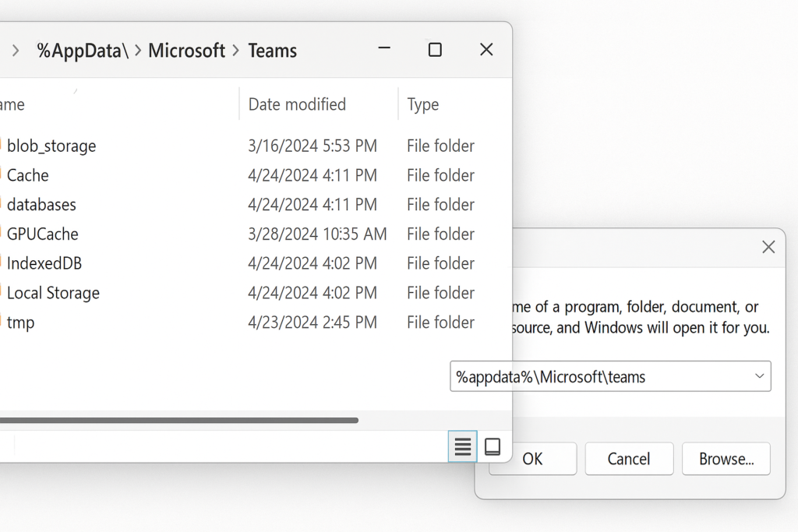The image size is (798, 532).
Task: Expand the Run dialog Open dropdown
Action: pyautogui.click(x=759, y=376)
